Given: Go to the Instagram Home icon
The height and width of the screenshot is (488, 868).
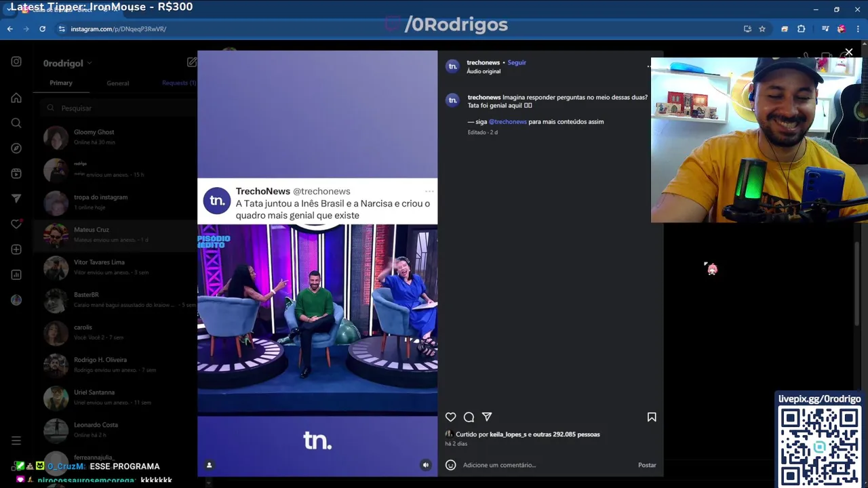Looking at the screenshot, I should pos(16,98).
